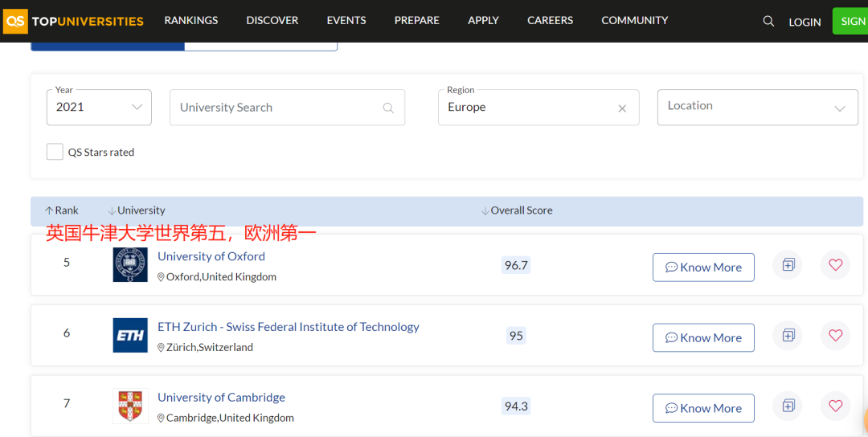868x437 pixels.
Task: Open the COMMUNITY menu
Action: pyautogui.click(x=635, y=20)
